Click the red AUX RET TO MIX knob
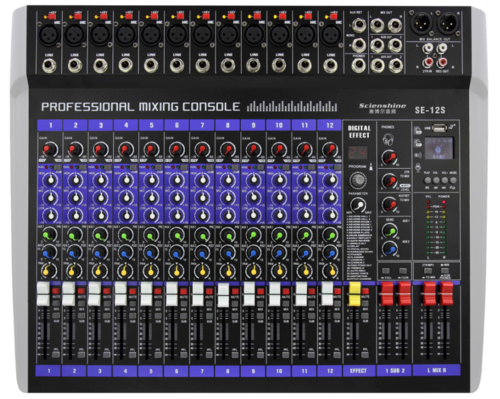Image resolution: width=500 pixels, height=399 pixels. tap(389, 204)
